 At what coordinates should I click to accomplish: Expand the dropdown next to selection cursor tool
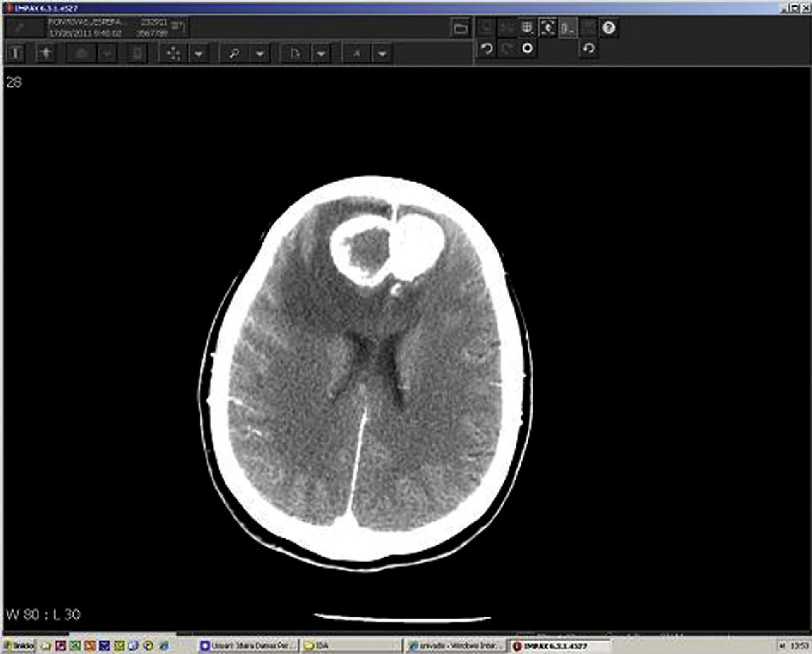point(321,54)
